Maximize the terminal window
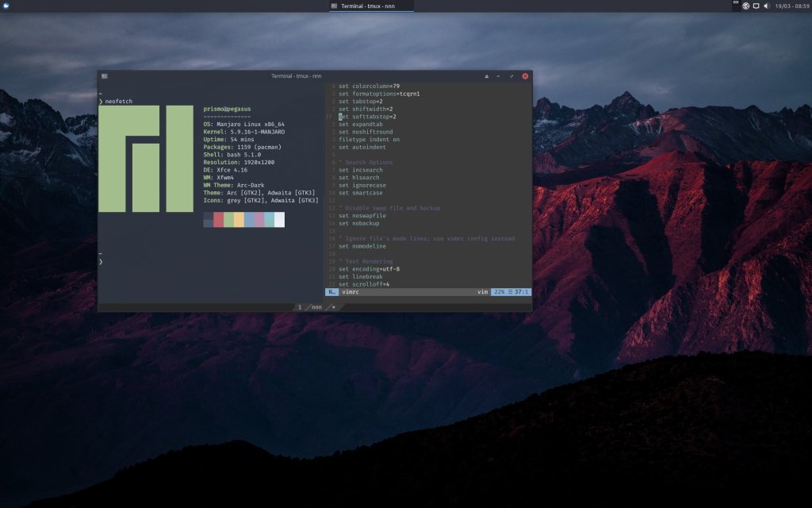The image size is (812, 508). click(511, 76)
